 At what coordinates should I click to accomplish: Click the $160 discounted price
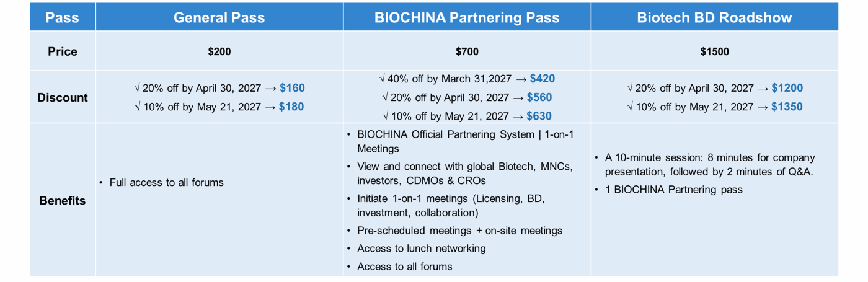coord(292,88)
